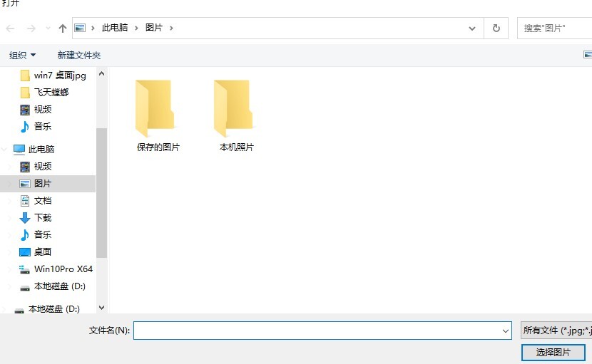The height and width of the screenshot is (364, 592).
Task: Click the download arrow icon beside 下载
Action: coord(24,218)
